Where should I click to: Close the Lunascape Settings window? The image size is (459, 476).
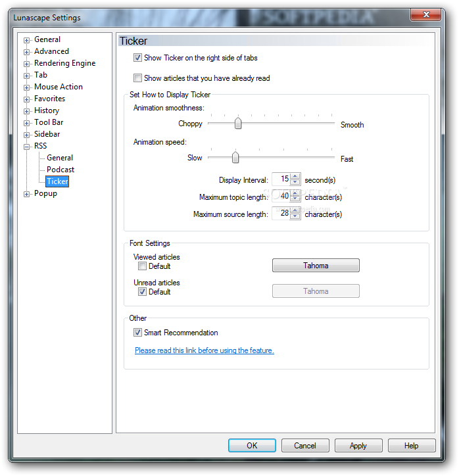point(425,14)
